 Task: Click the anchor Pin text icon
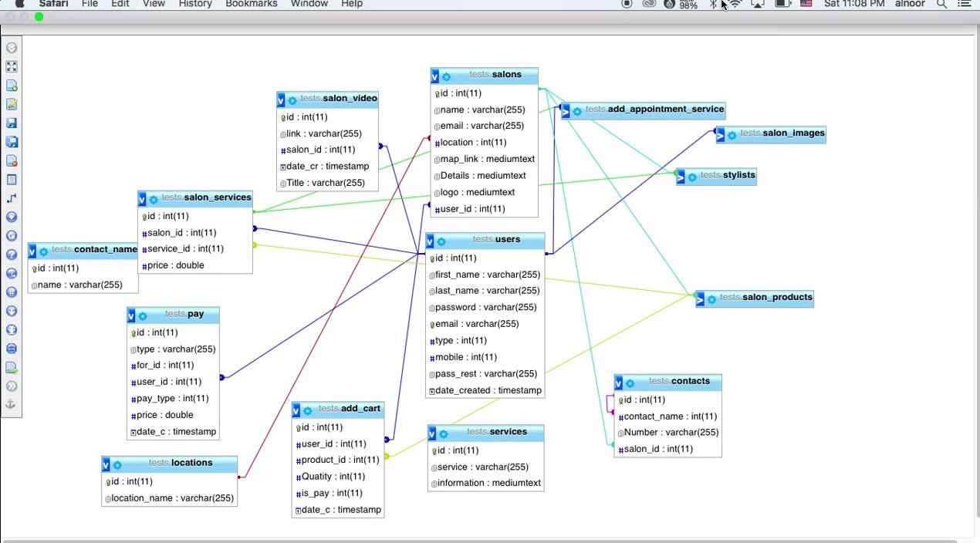click(x=12, y=404)
